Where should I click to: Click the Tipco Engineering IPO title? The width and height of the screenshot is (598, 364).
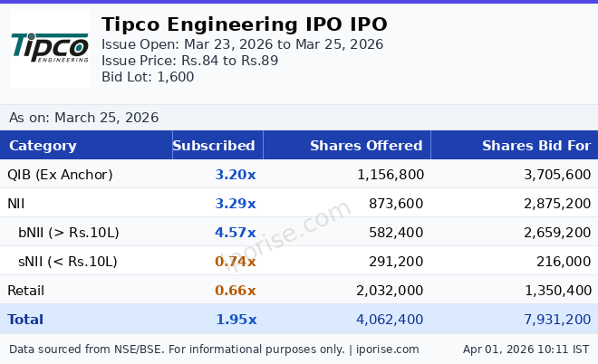[244, 24]
